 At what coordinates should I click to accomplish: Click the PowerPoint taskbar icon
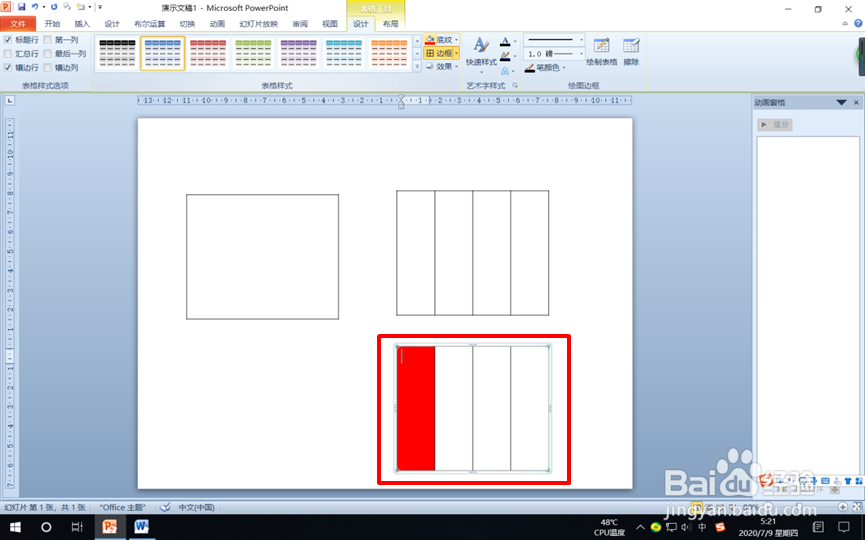(110, 527)
